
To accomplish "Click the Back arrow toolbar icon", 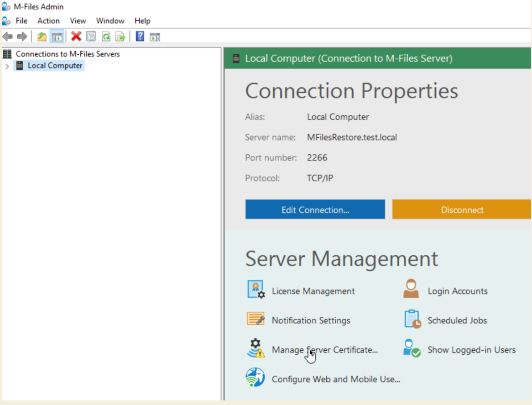I will click(x=7, y=36).
